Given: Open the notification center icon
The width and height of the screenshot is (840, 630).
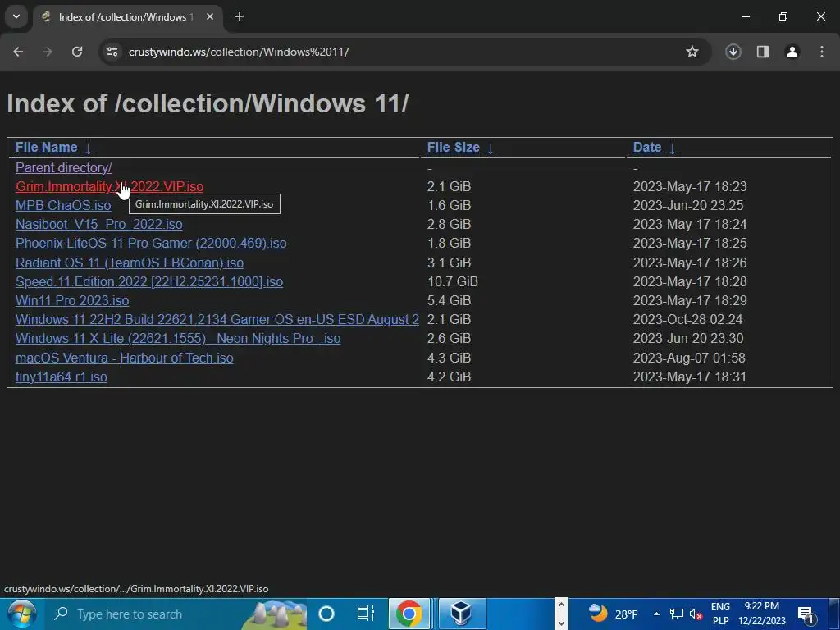Looking at the screenshot, I should (x=806, y=614).
